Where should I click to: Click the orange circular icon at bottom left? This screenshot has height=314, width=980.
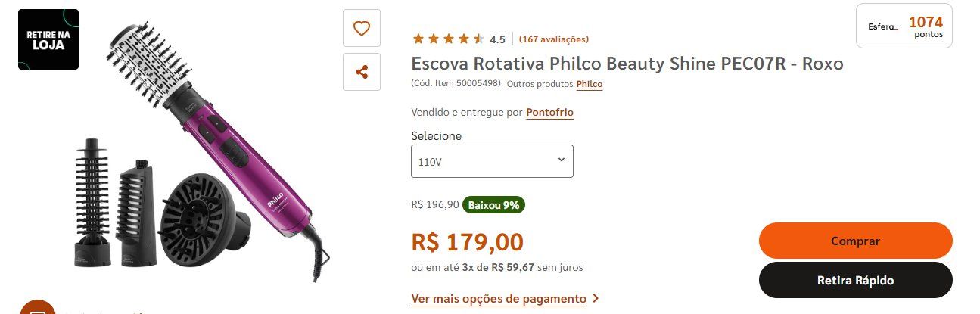(37, 309)
